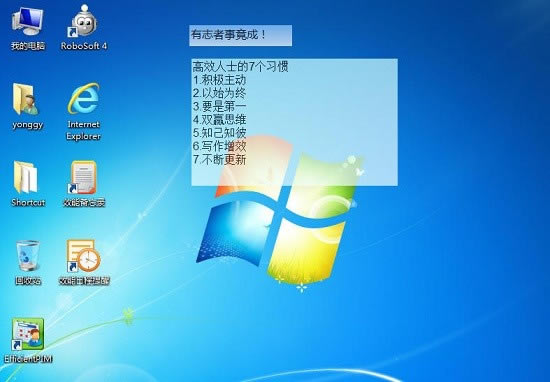Click the line 7.不断更新

[219, 160]
